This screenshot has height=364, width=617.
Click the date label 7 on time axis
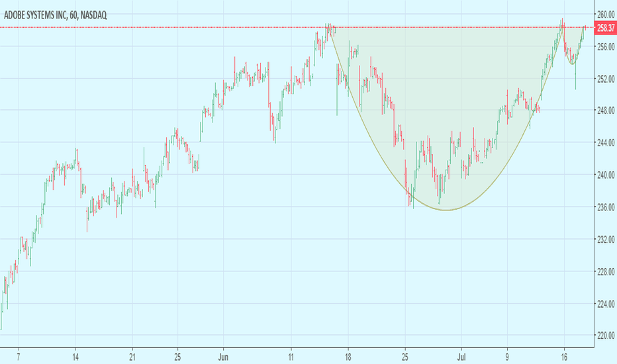(19, 357)
